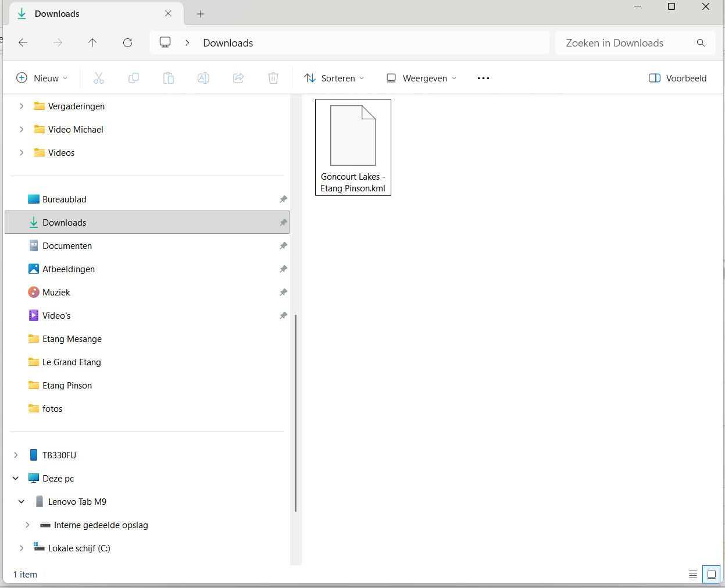
Task: Navigate back with the left arrow
Action: pyautogui.click(x=23, y=42)
